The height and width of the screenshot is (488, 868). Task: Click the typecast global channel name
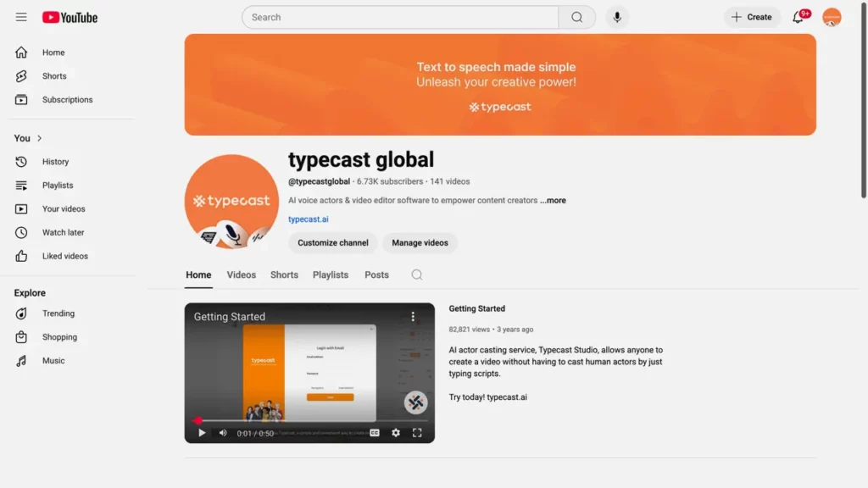pyautogui.click(x=361, y=160)
